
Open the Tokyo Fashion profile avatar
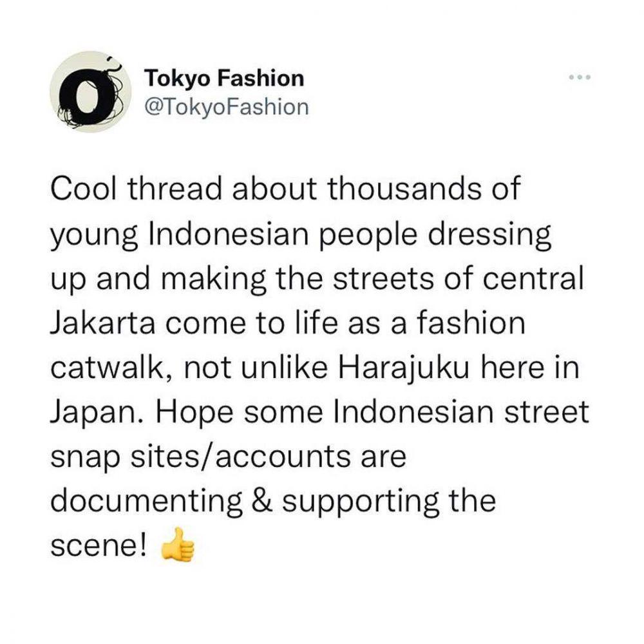click(90, 92)
